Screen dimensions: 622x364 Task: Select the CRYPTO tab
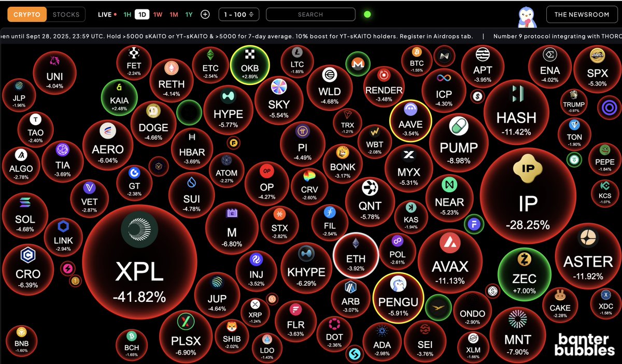[27, 14]
